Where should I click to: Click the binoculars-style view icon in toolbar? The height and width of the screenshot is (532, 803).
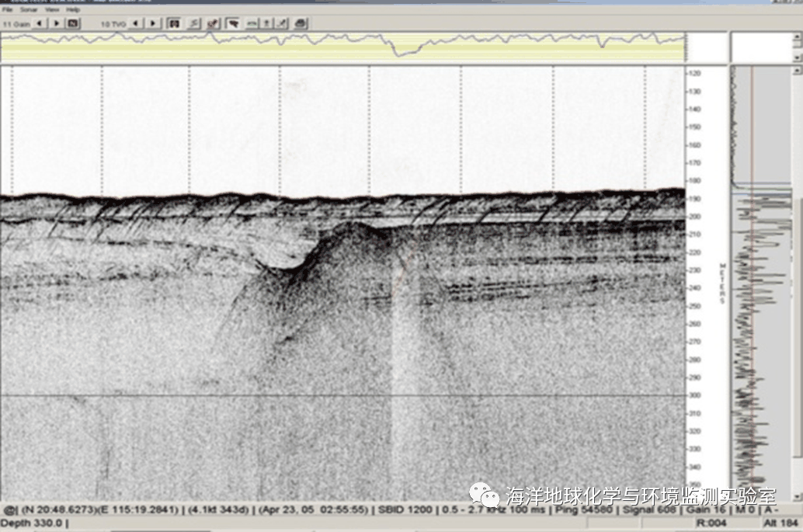(175, 23)
